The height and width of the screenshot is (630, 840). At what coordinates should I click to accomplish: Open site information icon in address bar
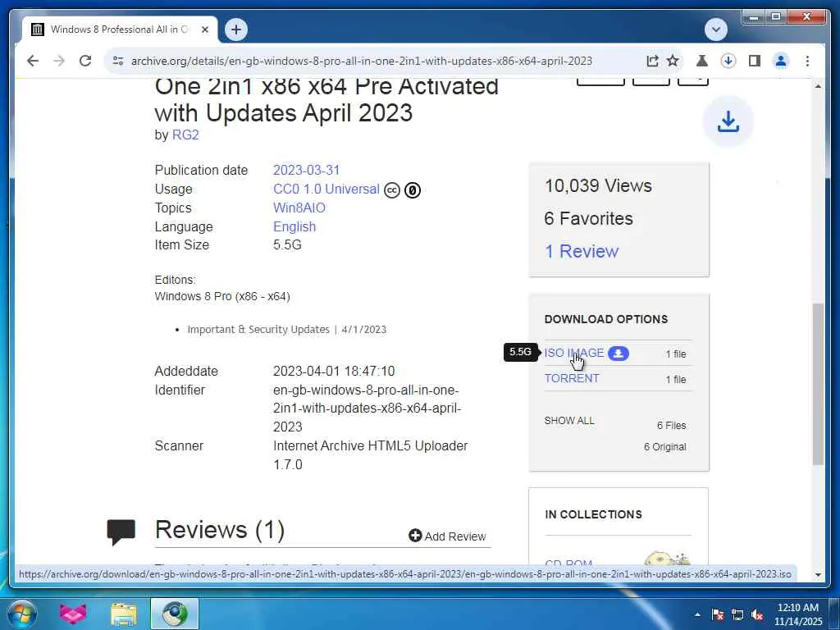pyautogui.click(x=118, y=61)
